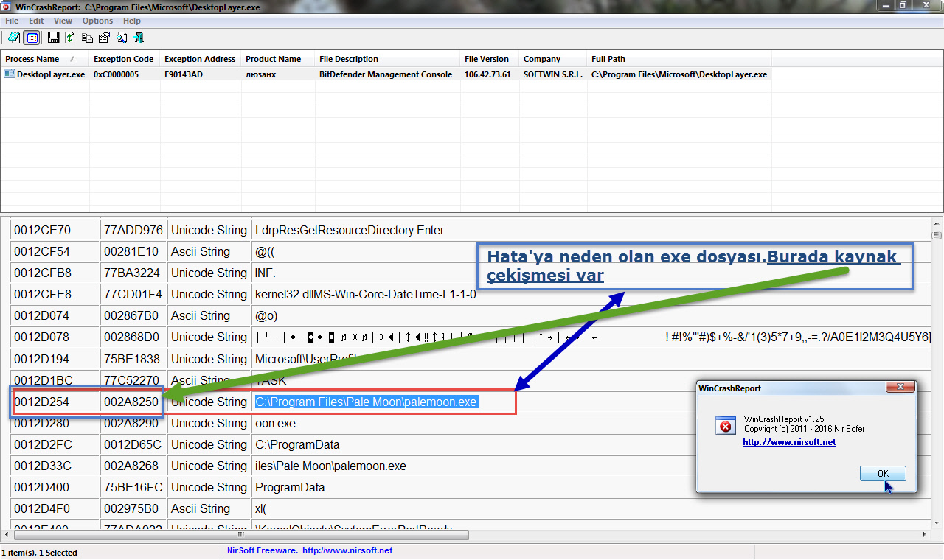Sort by the Full Path column header

[x=679, y=59]
